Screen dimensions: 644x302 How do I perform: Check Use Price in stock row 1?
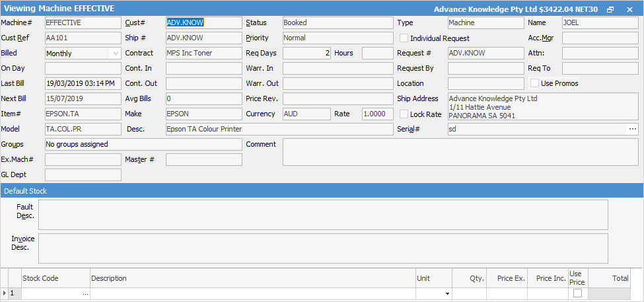click(577, 293)
